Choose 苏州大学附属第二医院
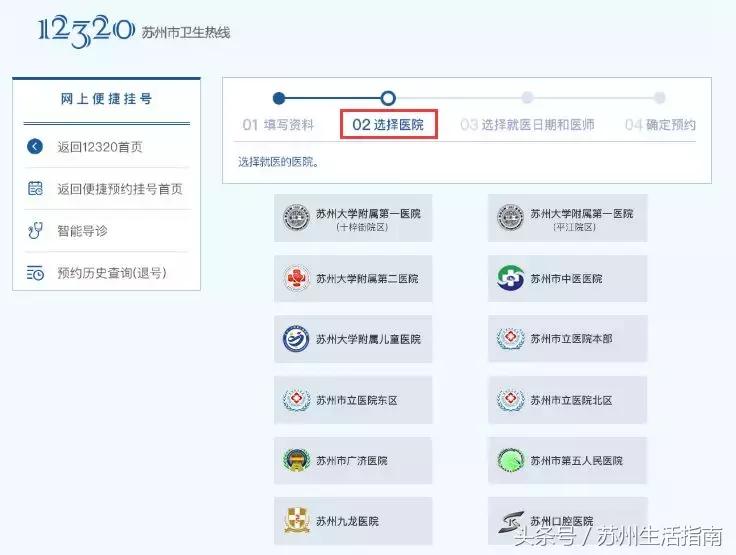Image resolution: width=736 pixels, height=555 pixels. (353, 278)
